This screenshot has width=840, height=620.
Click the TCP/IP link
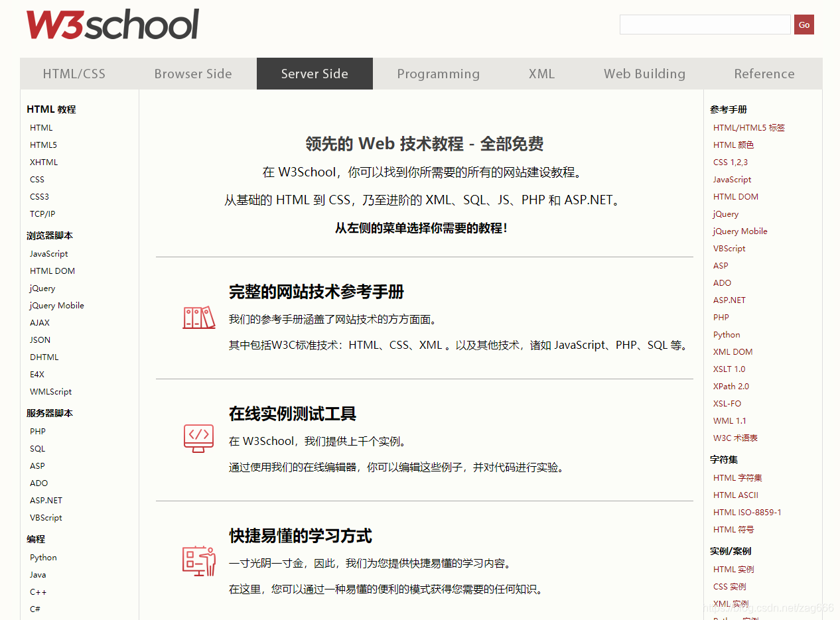[42, 214]
